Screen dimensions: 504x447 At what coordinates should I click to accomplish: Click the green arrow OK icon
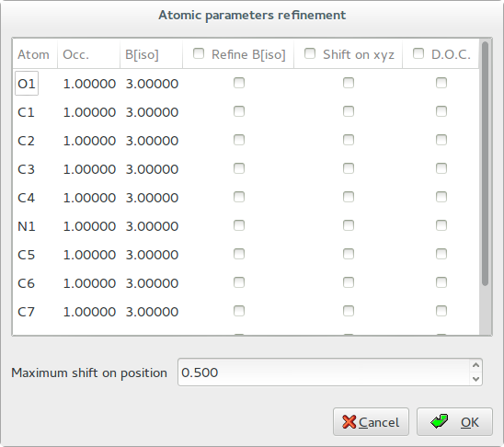(439, 421)
